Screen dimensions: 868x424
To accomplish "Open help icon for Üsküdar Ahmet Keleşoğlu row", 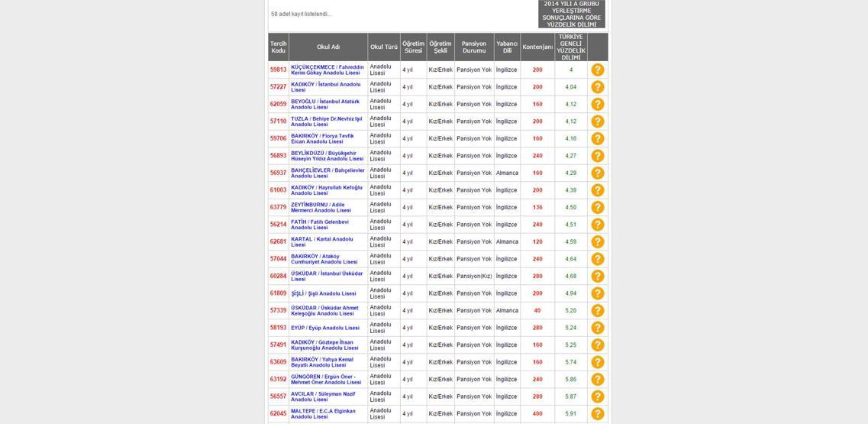I will click(x=597, y=310).
